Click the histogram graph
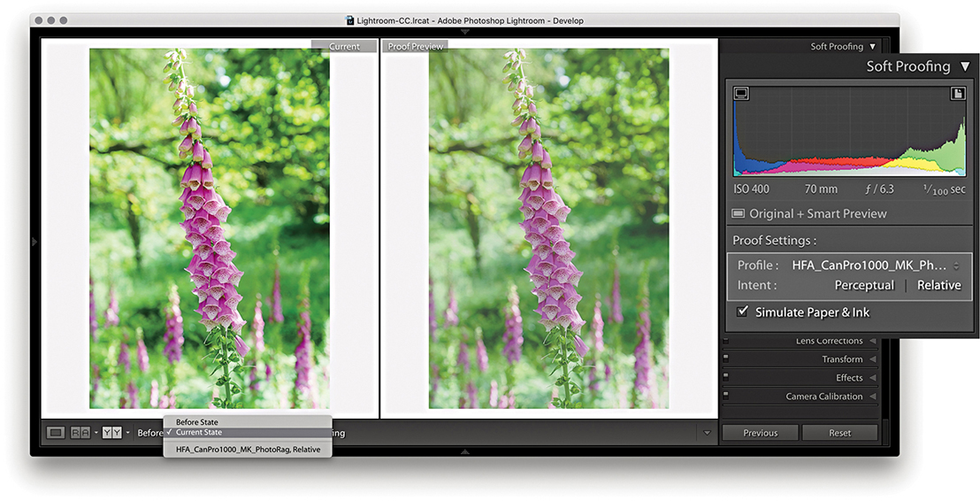Image resolution: width=980 pixels, height=501 pixels. [x=849, y=131]
